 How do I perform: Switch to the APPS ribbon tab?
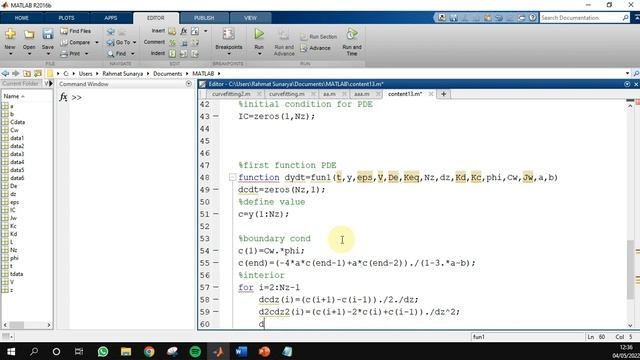point(111,18)
